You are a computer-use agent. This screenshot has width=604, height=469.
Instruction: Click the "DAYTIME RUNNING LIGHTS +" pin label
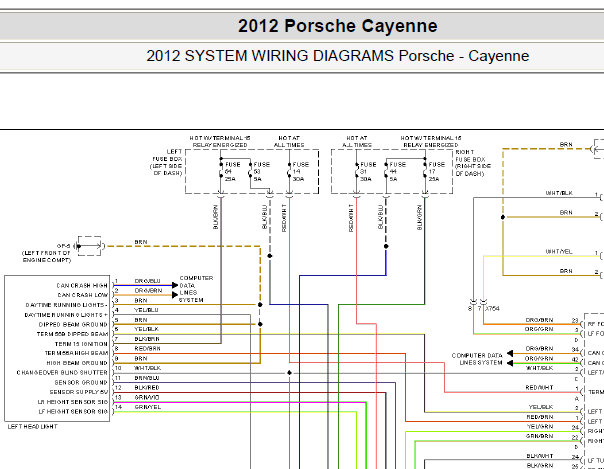point(66,315)
